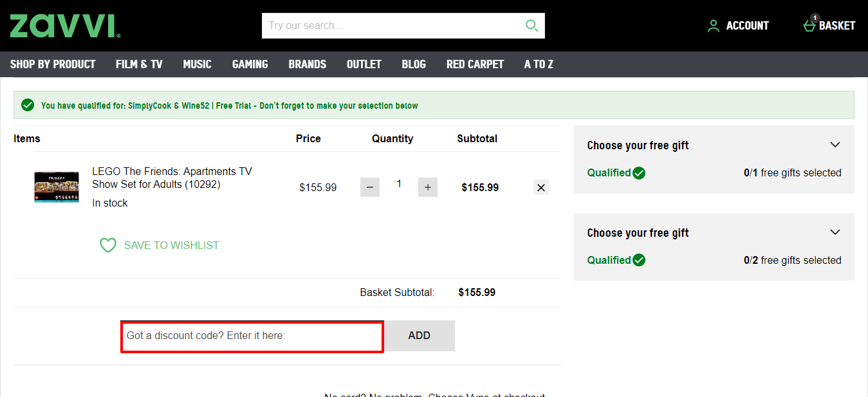
Task: Open the Gaming menu
Action: [x=250, y=64]
